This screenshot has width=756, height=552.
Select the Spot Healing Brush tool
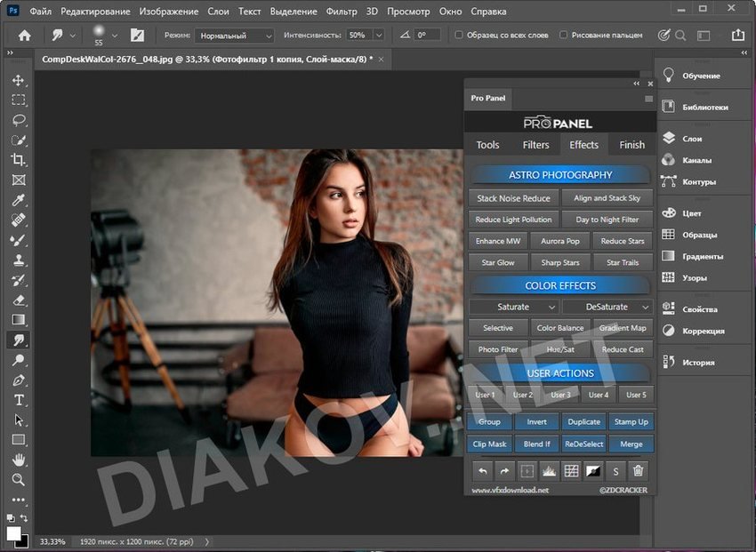19,220
